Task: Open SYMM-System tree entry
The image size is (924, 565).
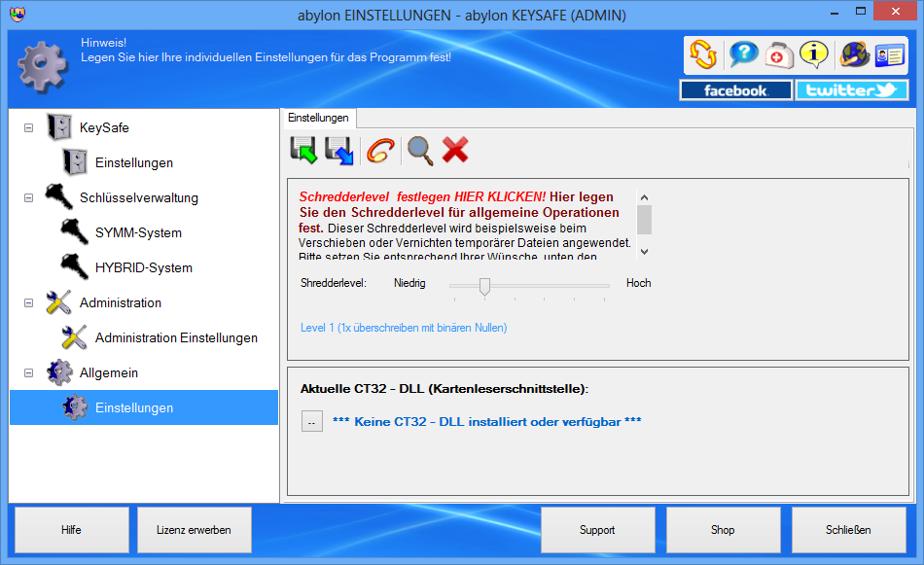Action: (138, 232)
